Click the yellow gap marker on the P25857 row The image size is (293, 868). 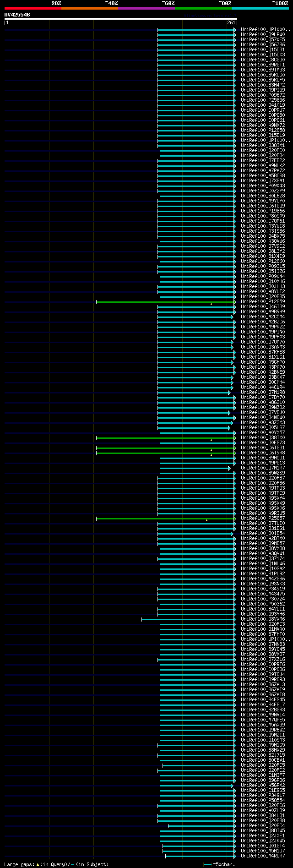[206, 520]
